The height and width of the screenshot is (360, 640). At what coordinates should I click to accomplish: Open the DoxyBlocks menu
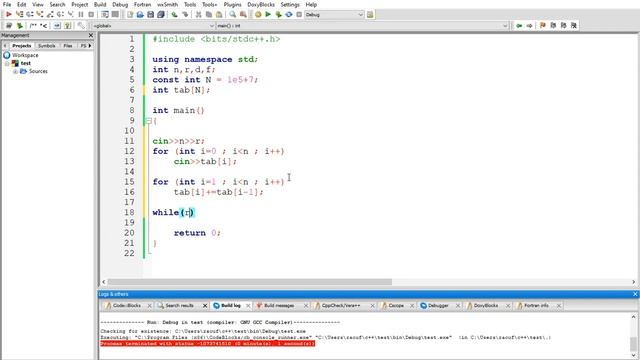(x=261, y=4)
